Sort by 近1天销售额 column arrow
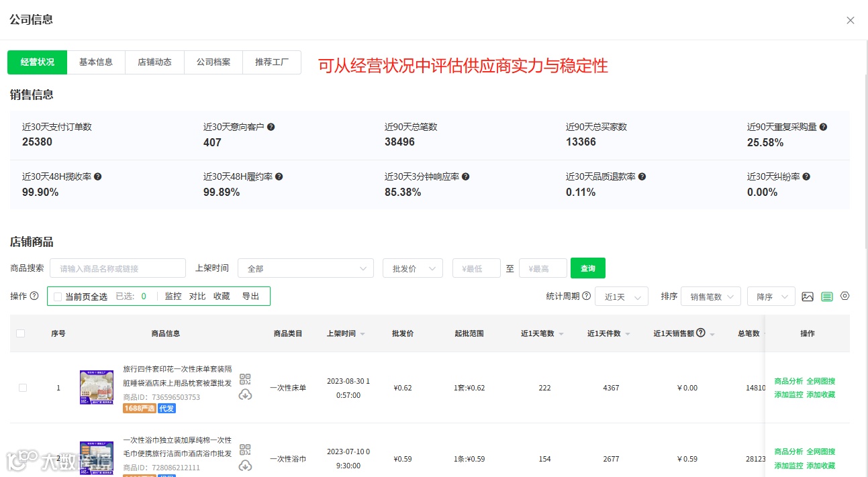This screenshot has width=868, height=477. pos(712,334)
